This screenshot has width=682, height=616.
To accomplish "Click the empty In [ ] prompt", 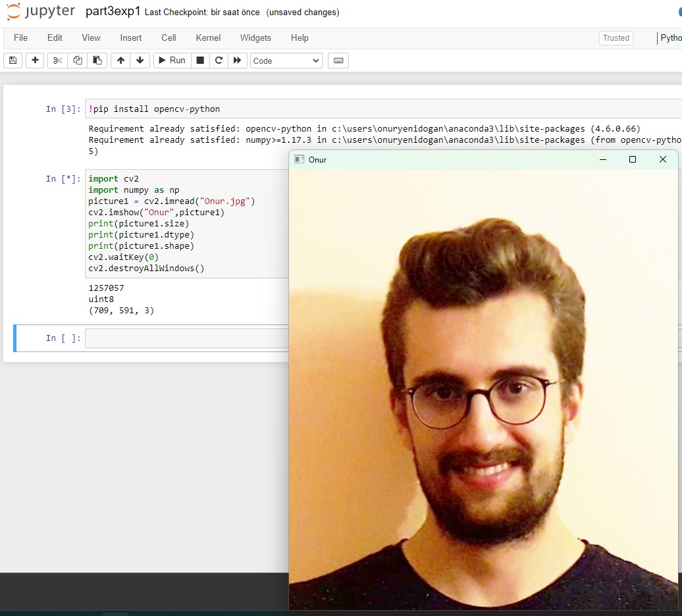I will click(63, 338).
